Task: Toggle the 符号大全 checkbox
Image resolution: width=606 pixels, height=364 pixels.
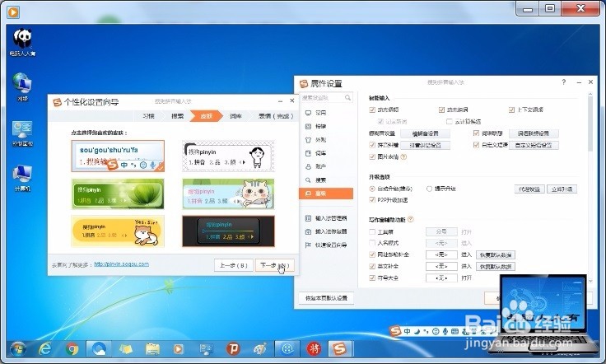Action: pos(372,278)
